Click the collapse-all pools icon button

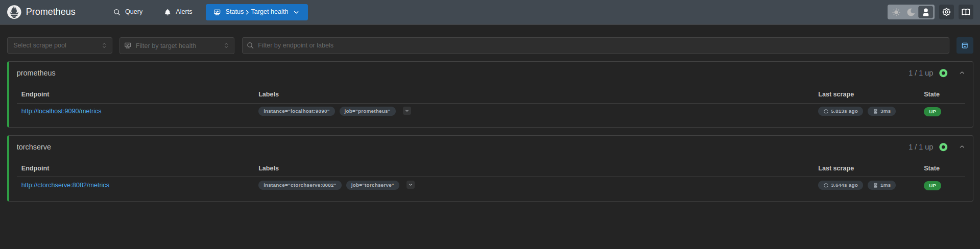point(965,45)
